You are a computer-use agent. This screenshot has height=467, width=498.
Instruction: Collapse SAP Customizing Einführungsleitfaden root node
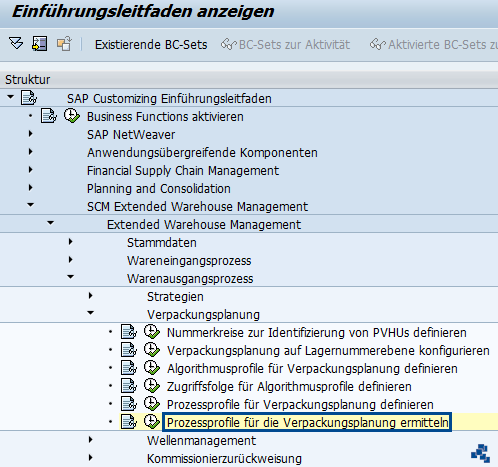coord(10,97)
